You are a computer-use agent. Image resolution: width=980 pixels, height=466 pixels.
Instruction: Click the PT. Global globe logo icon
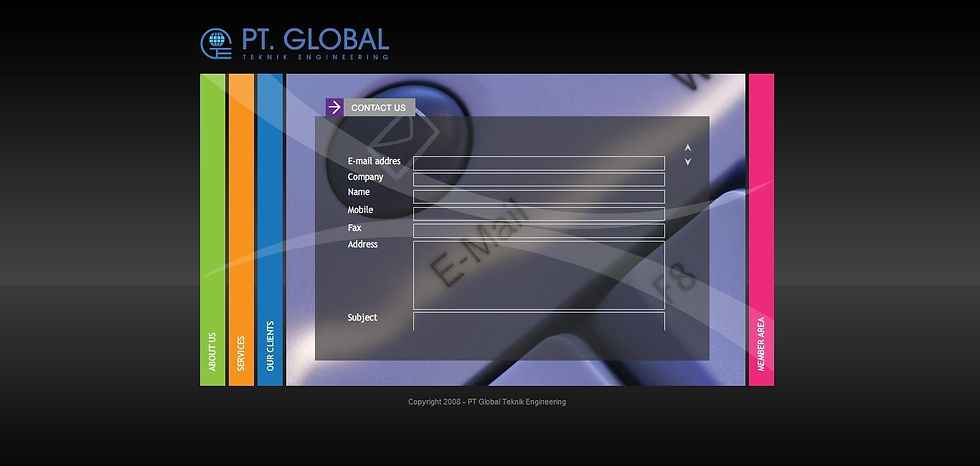(x=216, y=44)
